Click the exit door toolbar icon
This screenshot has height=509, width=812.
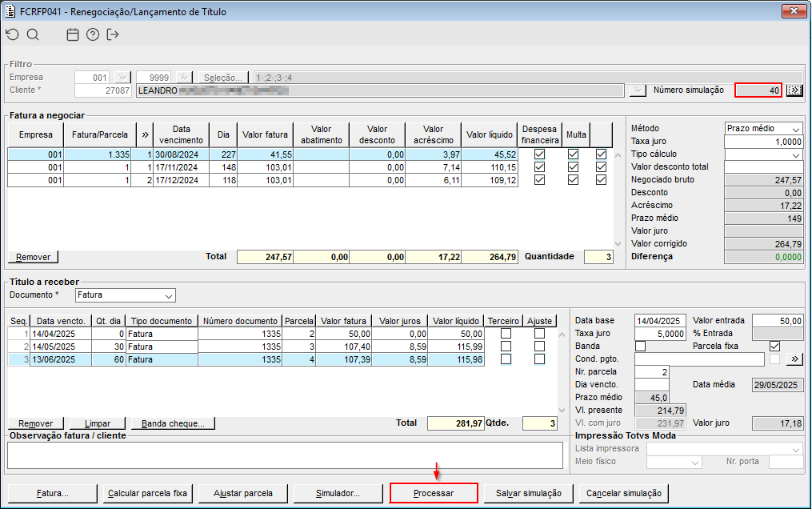click(x=113, y=34)
